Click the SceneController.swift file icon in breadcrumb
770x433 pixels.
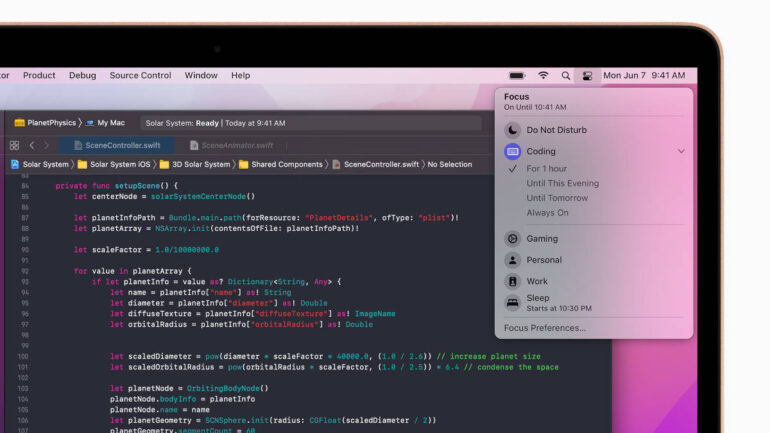pos(336,164)
